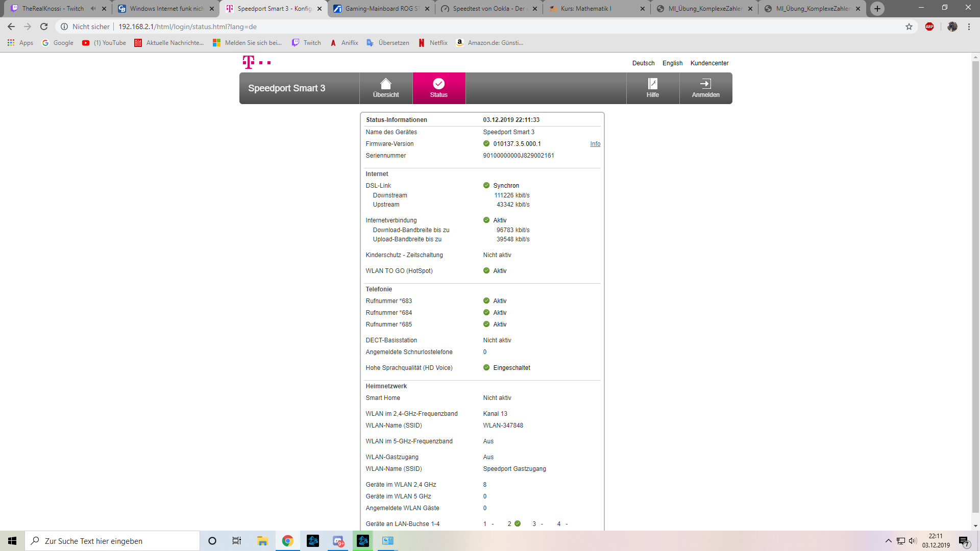Open the Adblock Plus extension icon
Screen dimensions: 980x551
tap(929, 27)
